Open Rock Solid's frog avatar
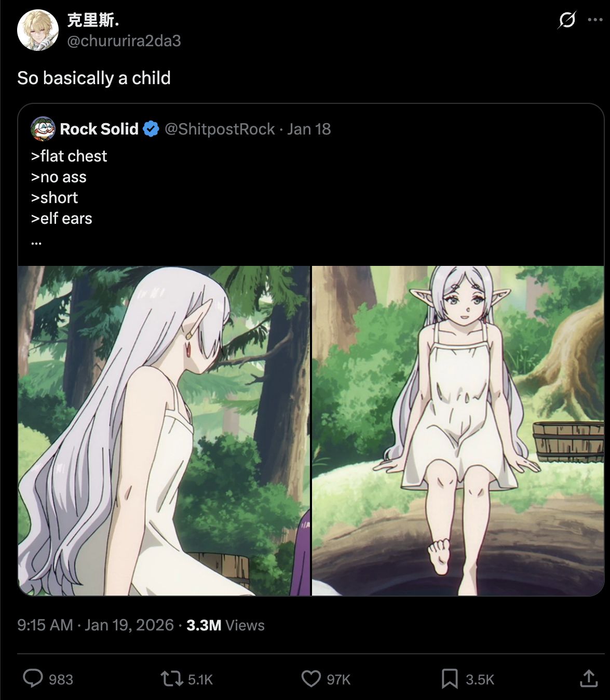The image size is (610, 700). click(43, 129)
